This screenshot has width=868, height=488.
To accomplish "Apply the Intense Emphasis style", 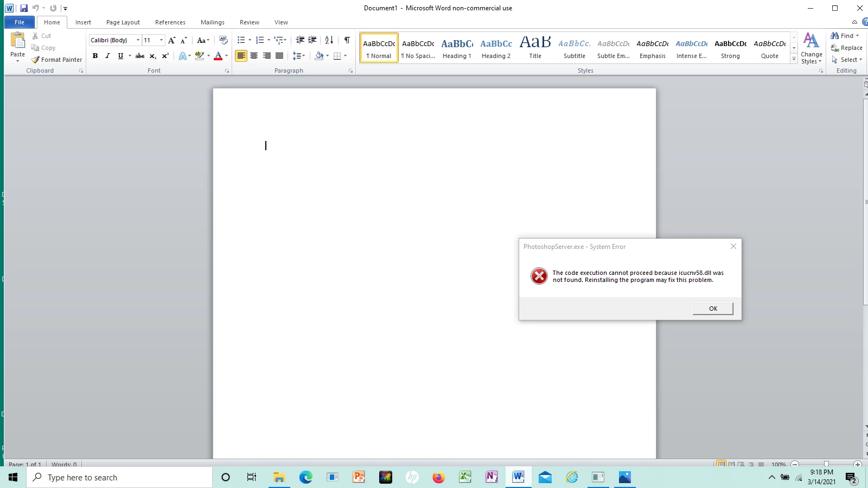I will coord(691,48).
